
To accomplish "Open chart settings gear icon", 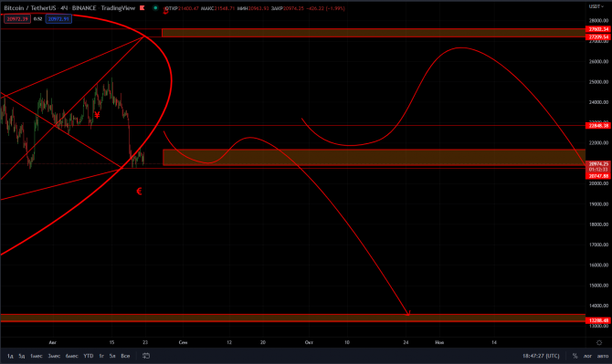I will (x=599, y=343).
